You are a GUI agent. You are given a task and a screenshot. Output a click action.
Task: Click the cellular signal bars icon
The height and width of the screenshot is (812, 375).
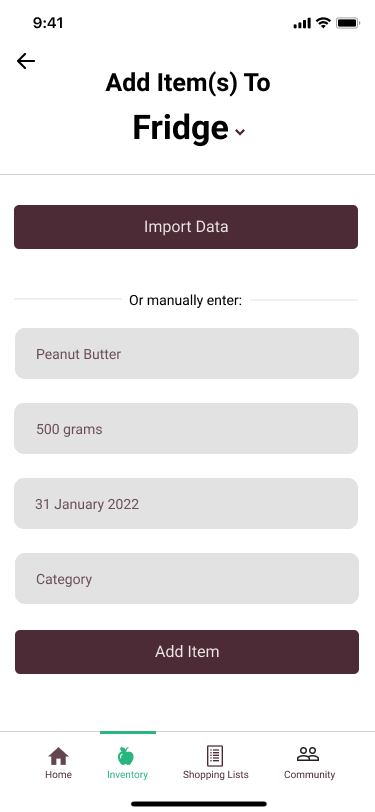(302, 23)
